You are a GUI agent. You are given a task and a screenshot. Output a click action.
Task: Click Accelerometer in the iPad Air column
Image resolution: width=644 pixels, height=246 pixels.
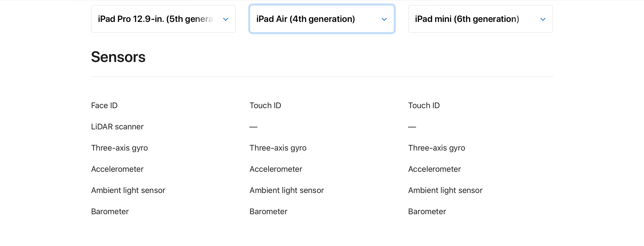(276, 169)
